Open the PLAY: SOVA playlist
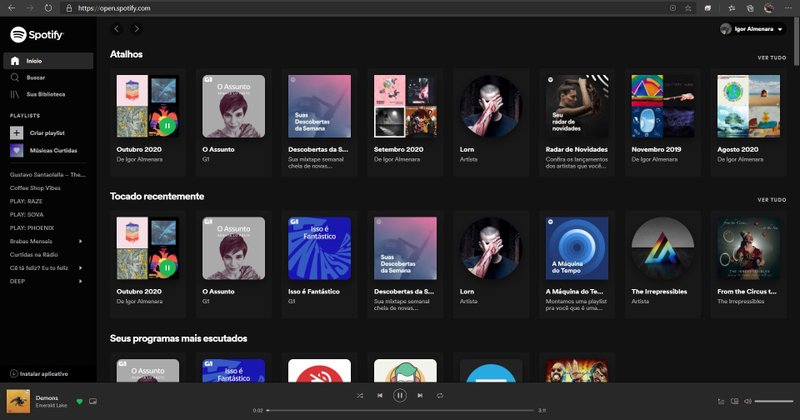This screenshot has height=420, width=800. coord(27,214)
